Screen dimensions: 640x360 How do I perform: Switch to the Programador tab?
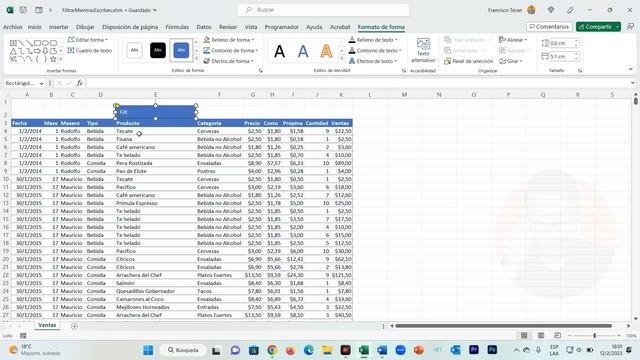[282, 27]
